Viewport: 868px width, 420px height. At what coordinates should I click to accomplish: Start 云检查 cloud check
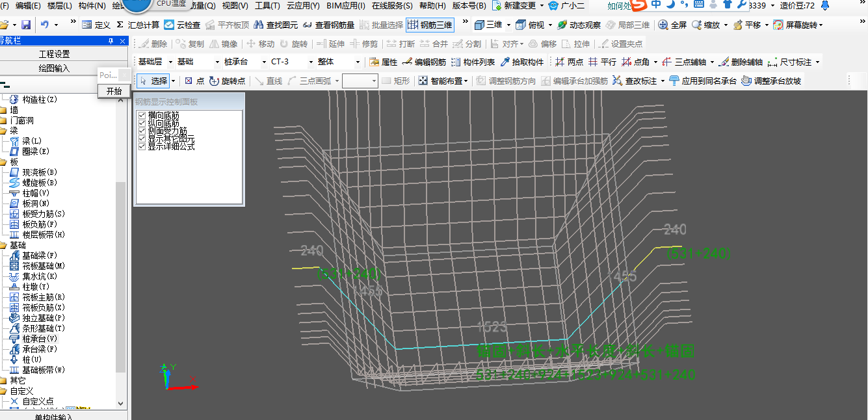(x=182, y=25)
